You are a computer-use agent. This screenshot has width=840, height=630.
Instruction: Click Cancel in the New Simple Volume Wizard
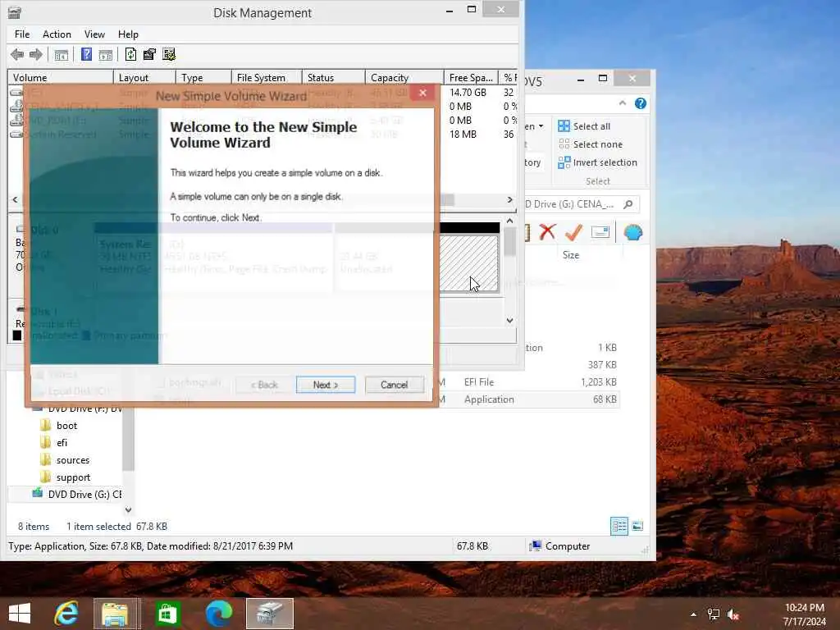tap(395, 385)
